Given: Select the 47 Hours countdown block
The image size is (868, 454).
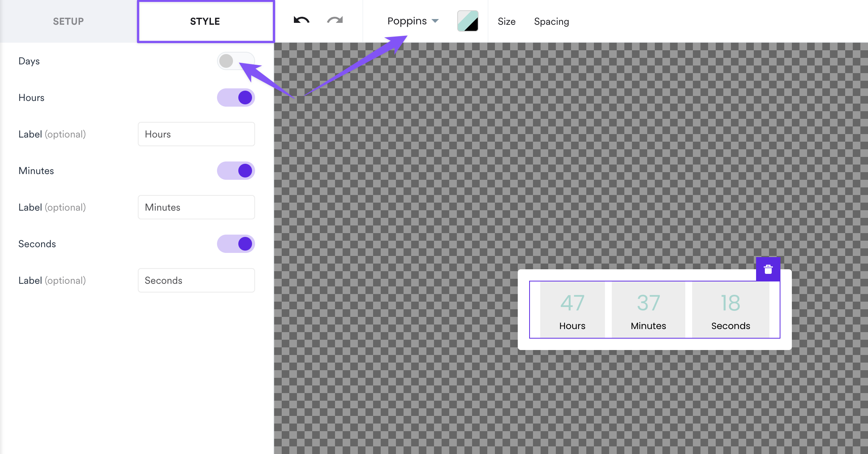Looking at the screenshot, I should tap(572, 310).
